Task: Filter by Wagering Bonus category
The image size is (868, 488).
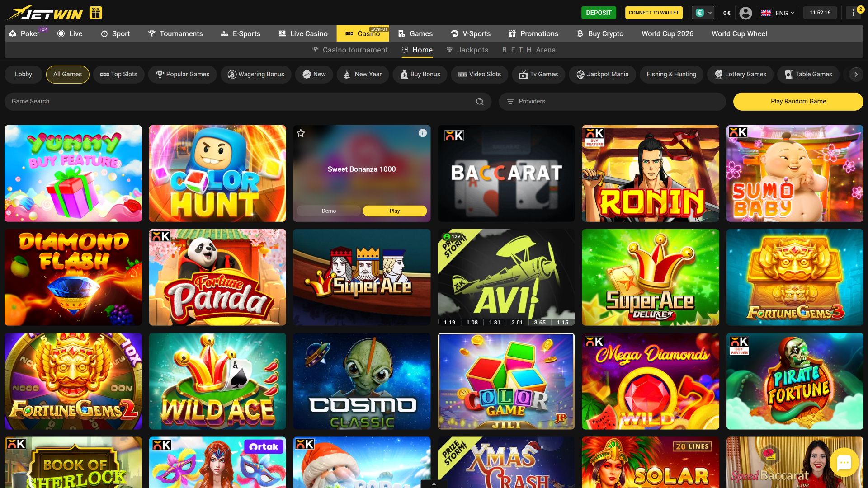Action: 256,75
